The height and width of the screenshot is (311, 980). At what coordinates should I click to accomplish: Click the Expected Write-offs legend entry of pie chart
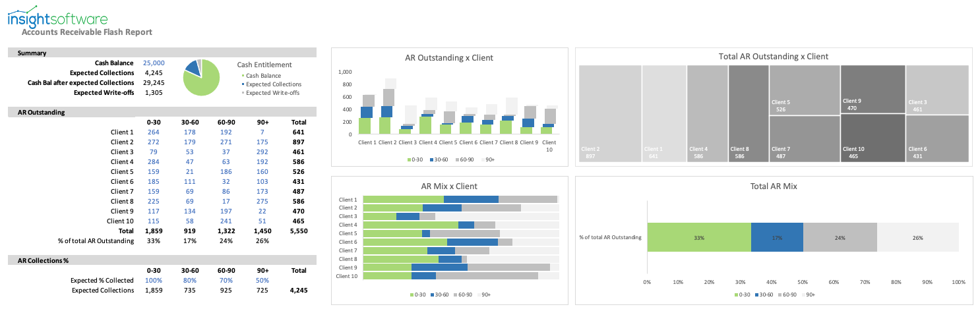coord(270,93)
